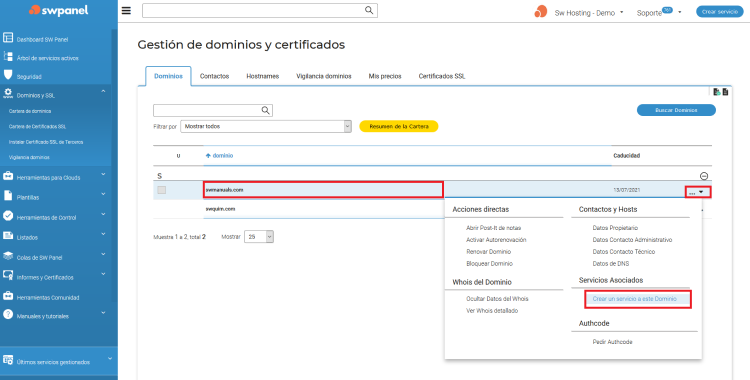Click the Plantillas document icon
This screenshot has height=380, width=750.
pyautogui.click(x=8, y=196)
